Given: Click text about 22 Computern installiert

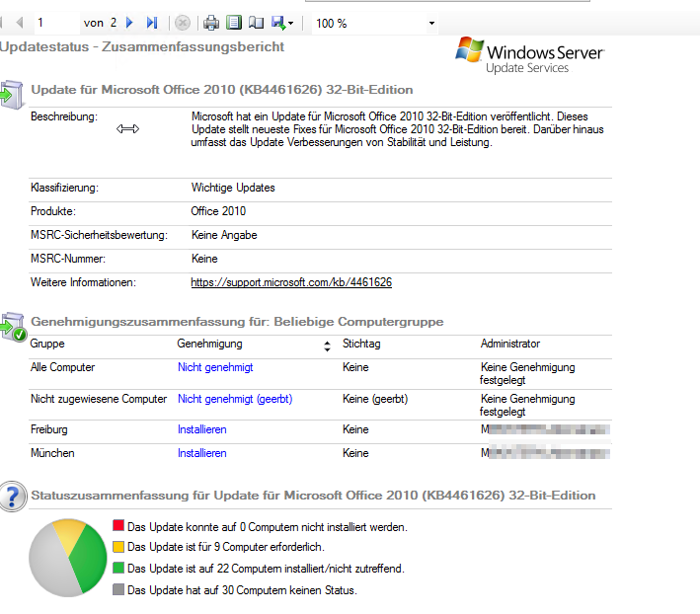Looking at the screenshot, I should 266,569.
